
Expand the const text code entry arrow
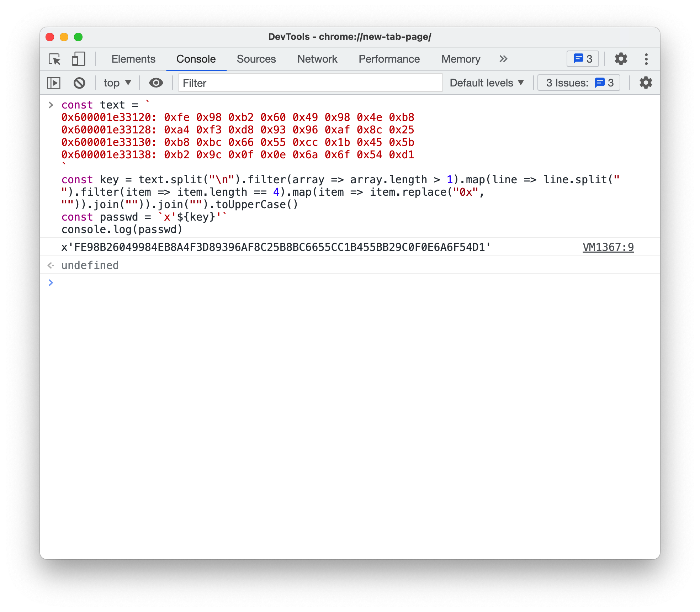[51, 105]
